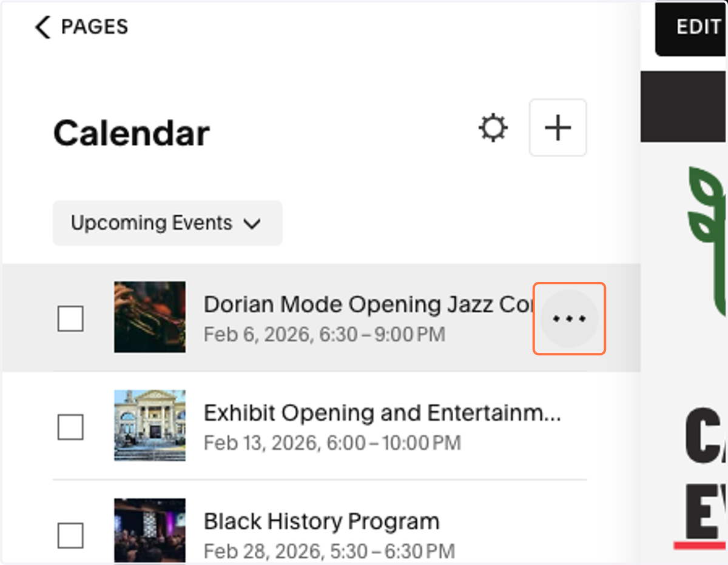Open the three-dots menu for Dorian Mode event

click(569, 318)
